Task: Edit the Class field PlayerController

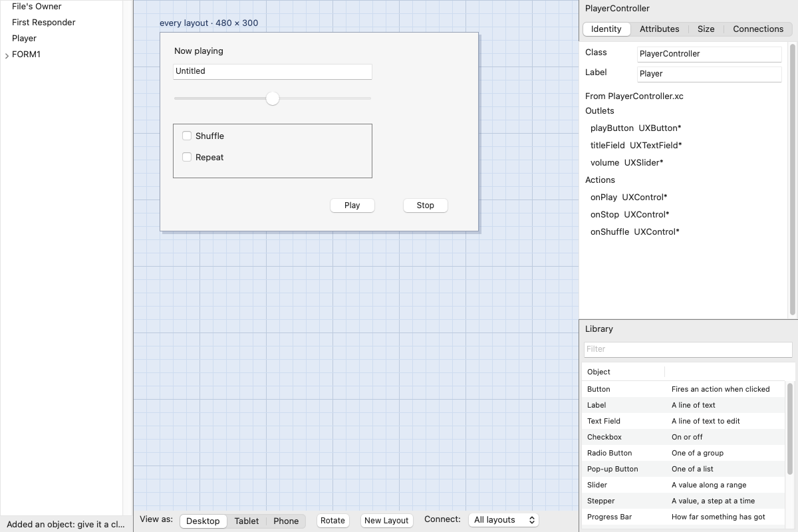Action: pos(710,54)
